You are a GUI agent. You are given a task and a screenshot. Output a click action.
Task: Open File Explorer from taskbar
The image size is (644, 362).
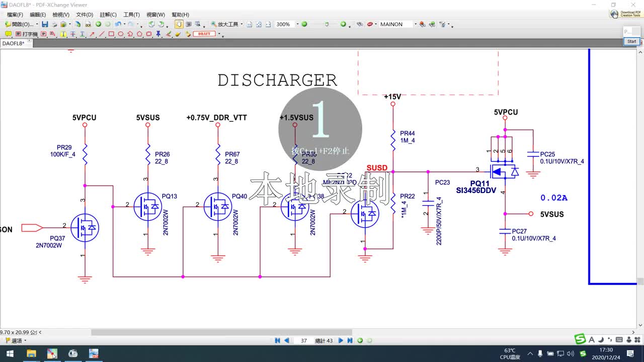pos(31,353)
